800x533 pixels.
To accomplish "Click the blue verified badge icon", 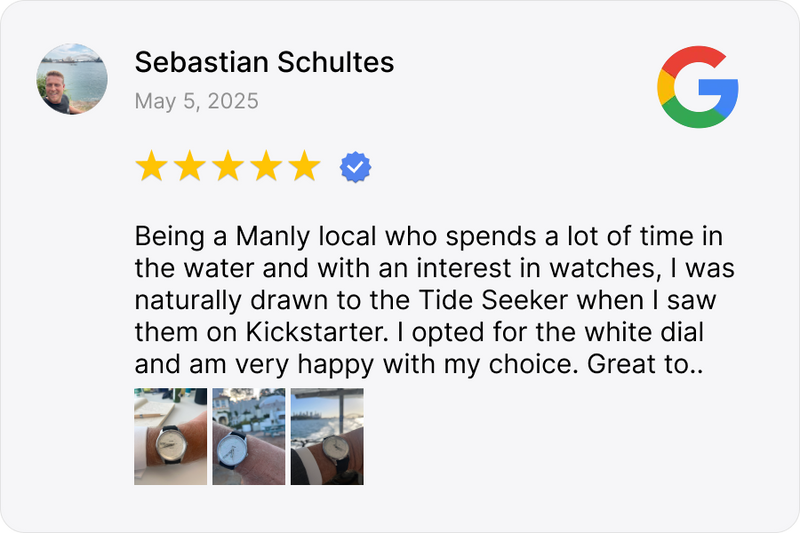I will [x=355, y=167].
